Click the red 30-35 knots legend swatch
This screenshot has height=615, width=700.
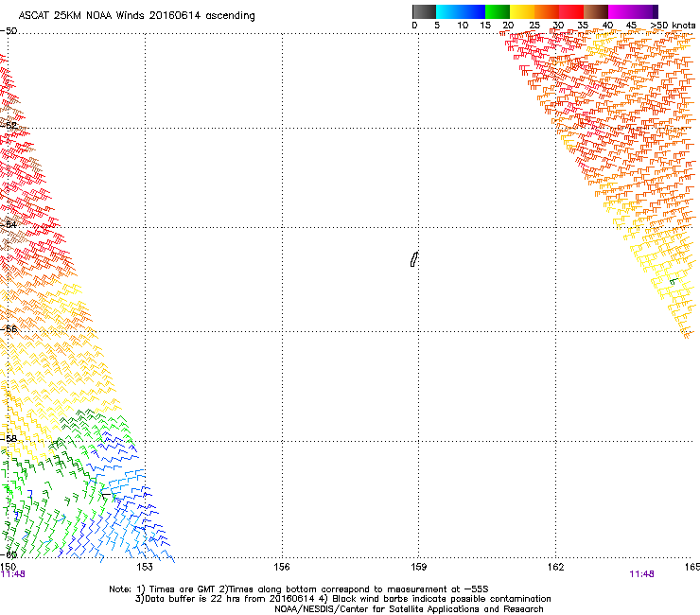coord(571,11)
